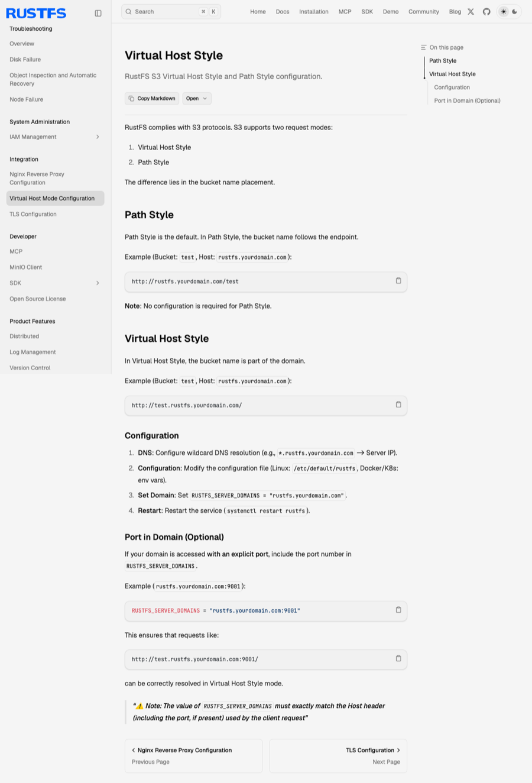This screenshot has height=783, width=532.
Task: Jump to Port in Domain (Optional) section
Action: click(467, 101)
